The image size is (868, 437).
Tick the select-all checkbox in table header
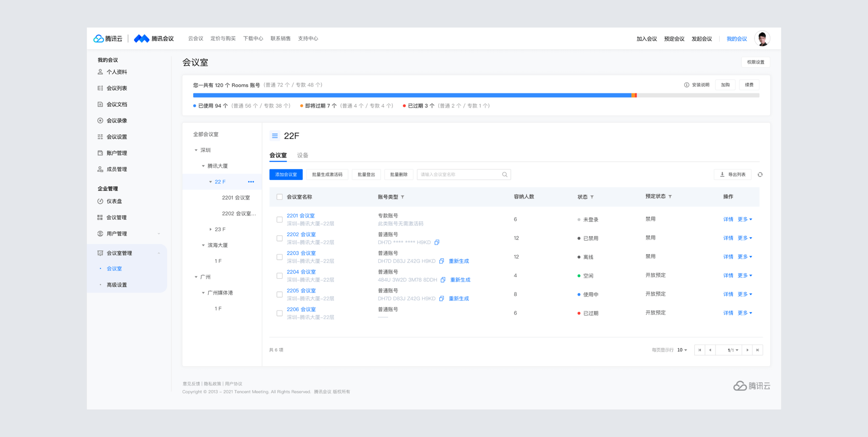pos(280,197)
